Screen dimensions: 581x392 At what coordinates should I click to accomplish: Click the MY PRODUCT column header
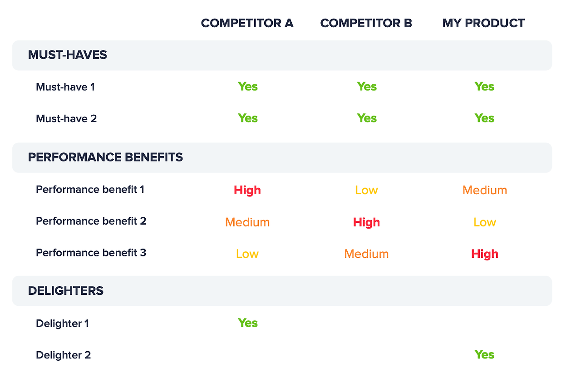(483, 23)
